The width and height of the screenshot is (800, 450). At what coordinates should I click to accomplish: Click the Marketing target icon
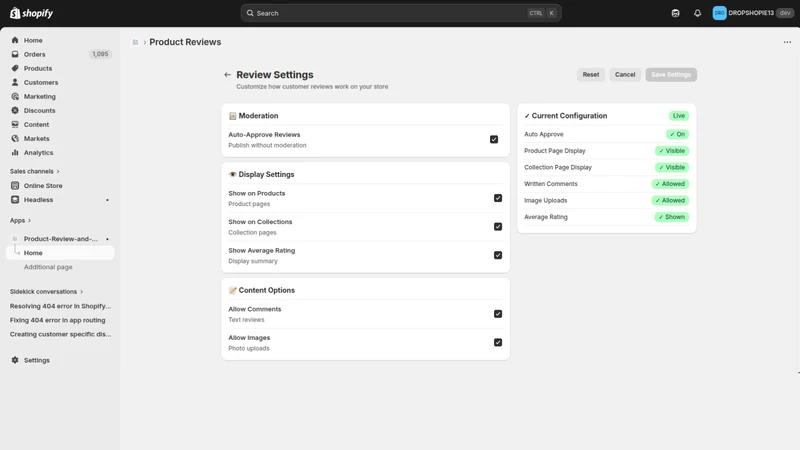[15, 96]
